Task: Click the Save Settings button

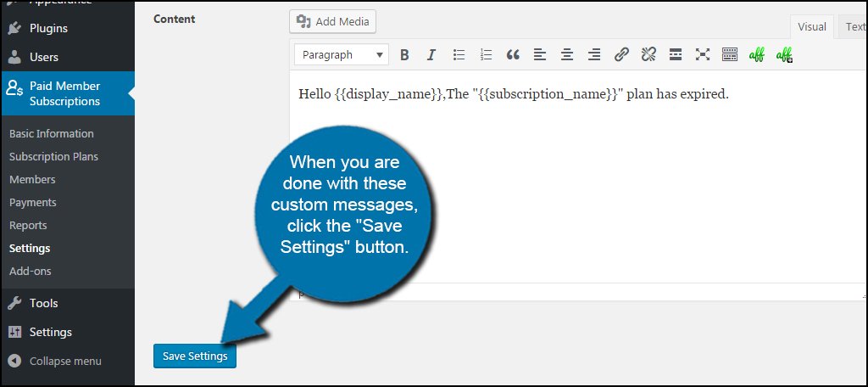Action: tap(195, 356)
